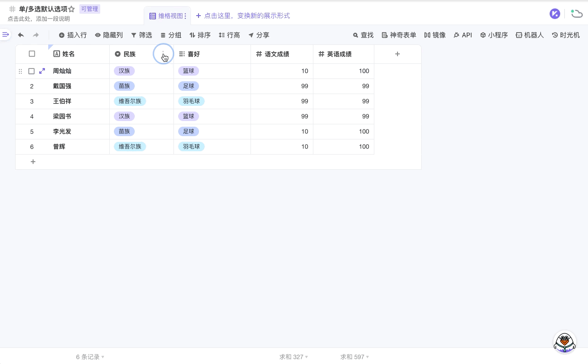Open the 机器人 robot panel
The height and width of the screenshot is (364, 588).
[x=529, y=35]
